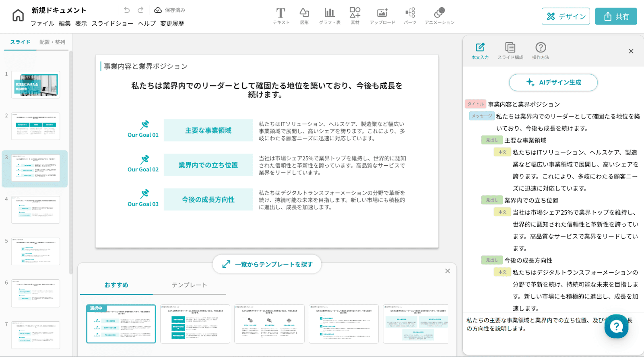
Task: Click the AIデザイン生成 button
Action: (553, 82)
